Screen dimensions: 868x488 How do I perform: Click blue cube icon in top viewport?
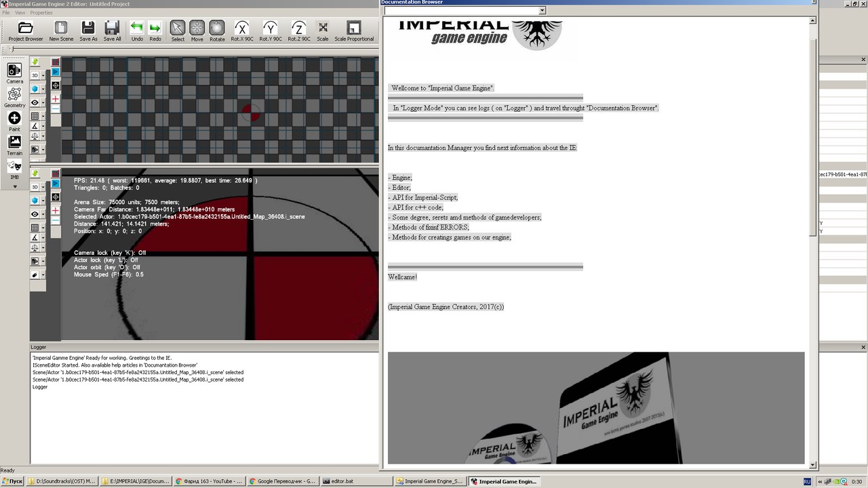click(35, 89)
